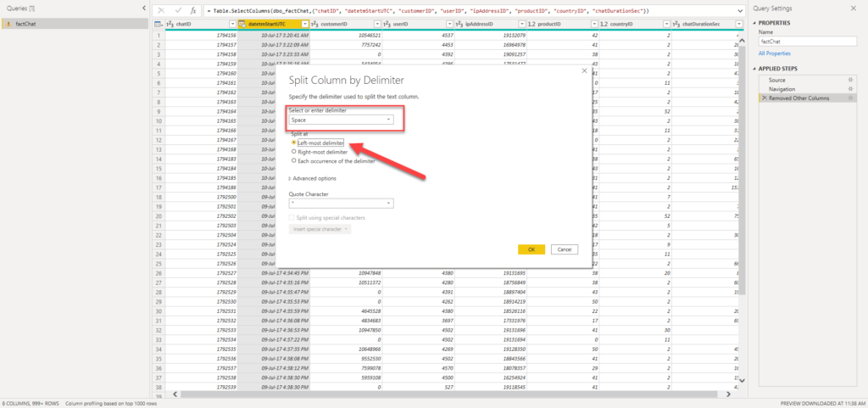This screenshot has height=408, width=868.
Task: Click Cancel in the Split Column dialog
Action: point(565,249)
